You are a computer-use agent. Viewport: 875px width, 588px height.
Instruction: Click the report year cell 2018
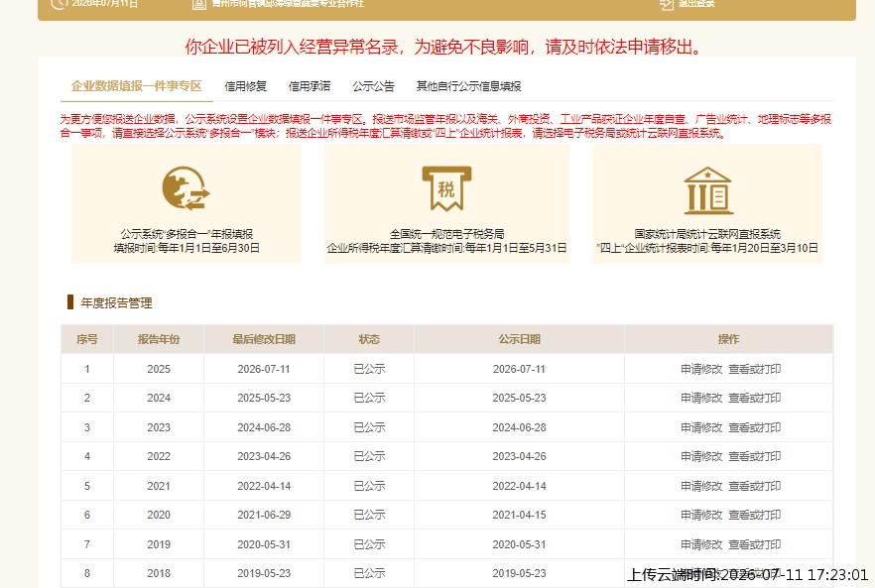tap(159, 573)
